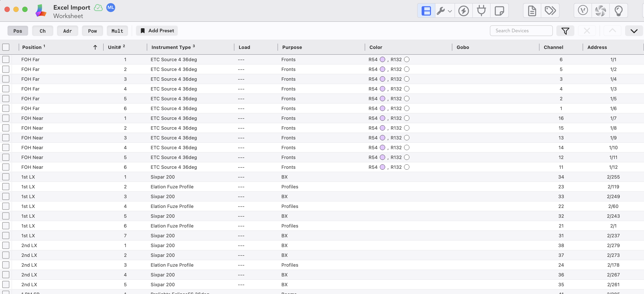Click the Adr preset button
The image size is (644, 294).
point(68,31)
